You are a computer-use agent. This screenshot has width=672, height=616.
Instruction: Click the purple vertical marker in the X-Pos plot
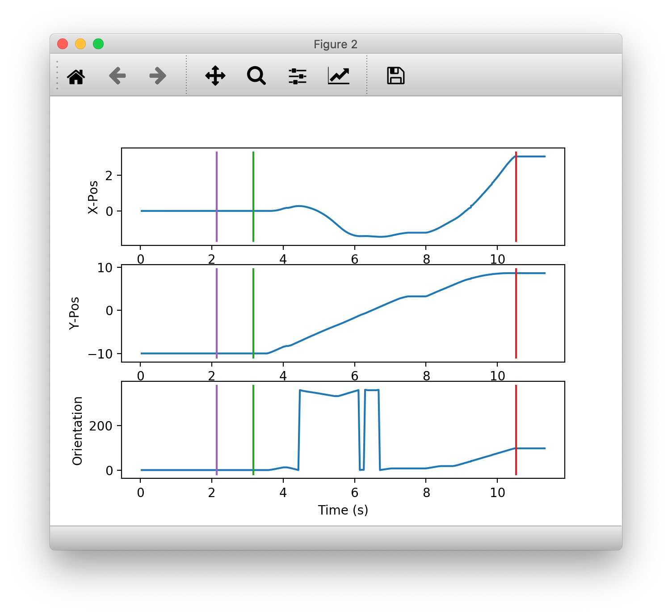pyautogui.click(x=217, y=188)
